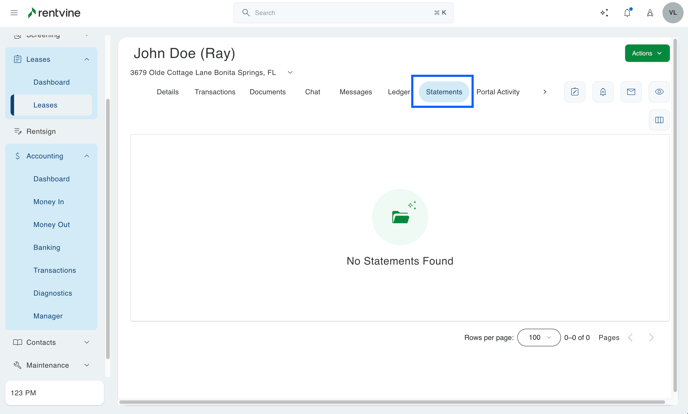Open the columns layout icon button
Image resolution: width=688 pixels, height=414 pixels.
coord(659,120)
